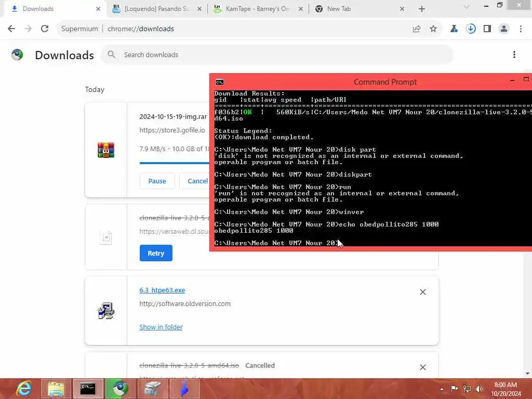Go back with the browser back arrow
This screenshot has height=399, width=532.
tap(11, 29)
